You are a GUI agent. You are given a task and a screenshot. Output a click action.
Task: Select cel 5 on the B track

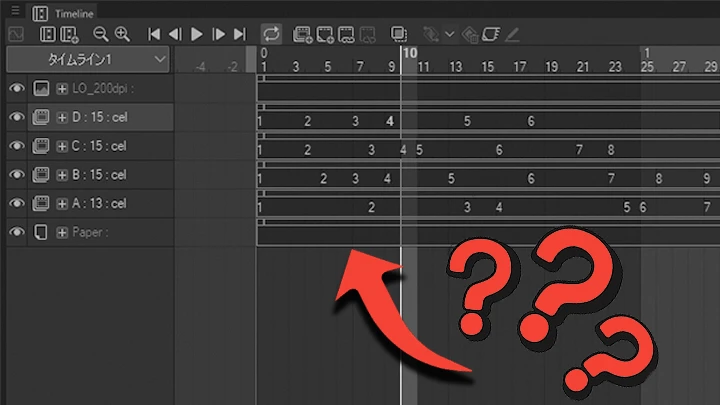point(451,178)
